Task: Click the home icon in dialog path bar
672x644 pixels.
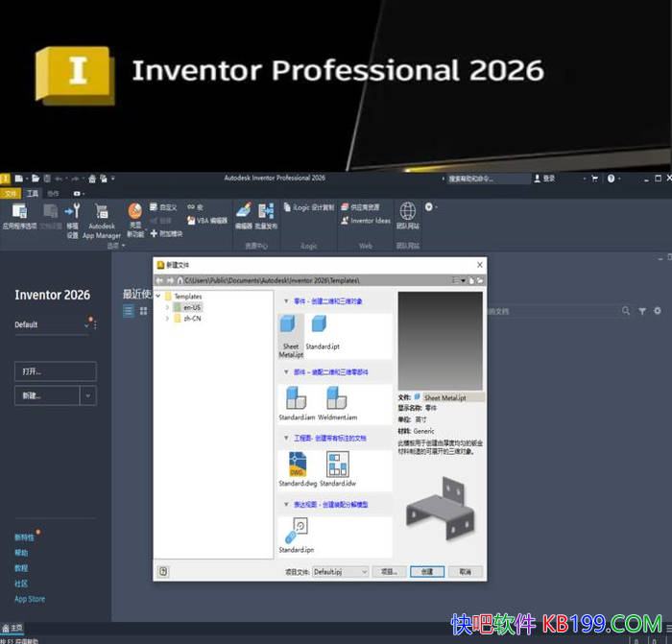Action: coord(180,280)
